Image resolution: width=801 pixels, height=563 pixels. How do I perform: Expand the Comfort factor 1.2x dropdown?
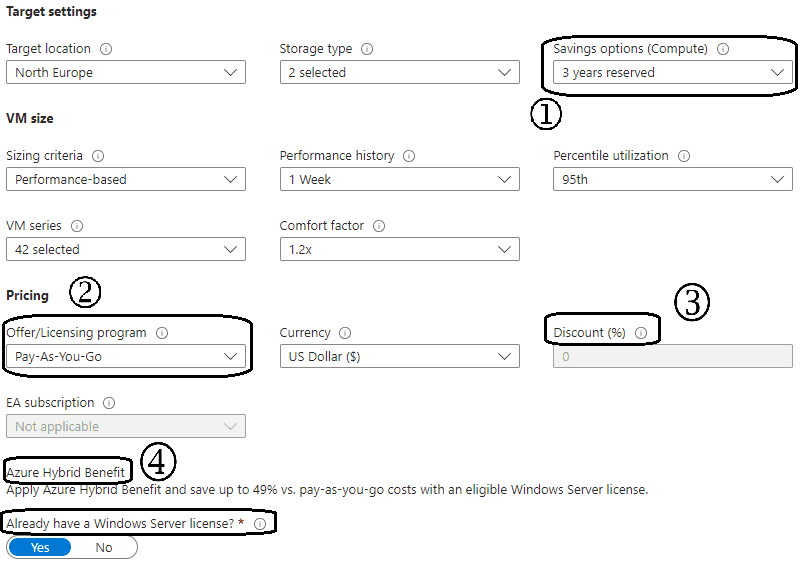click(x=399, y=250)
